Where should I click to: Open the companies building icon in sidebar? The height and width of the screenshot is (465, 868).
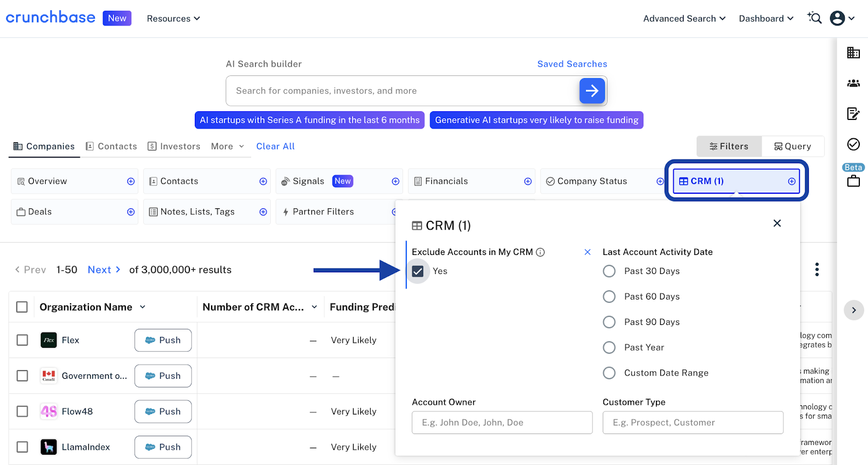tap(853, 53)
